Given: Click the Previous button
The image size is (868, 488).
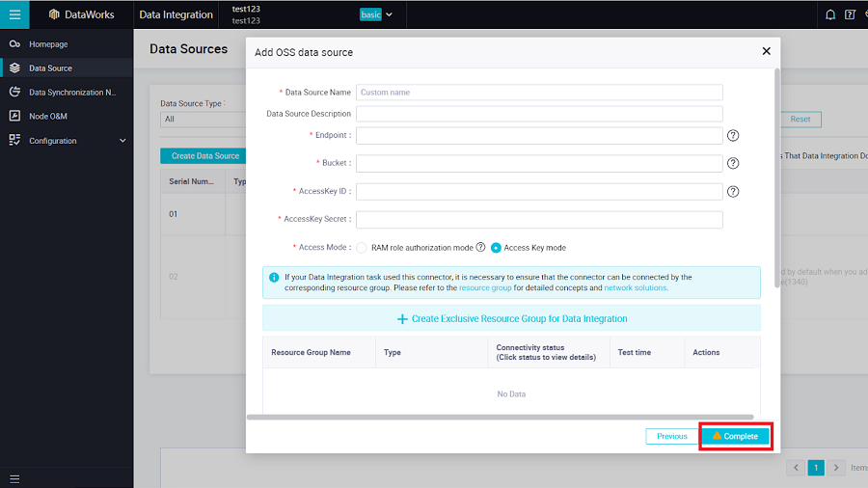Looking at the screenshot, I should (671, 436).
